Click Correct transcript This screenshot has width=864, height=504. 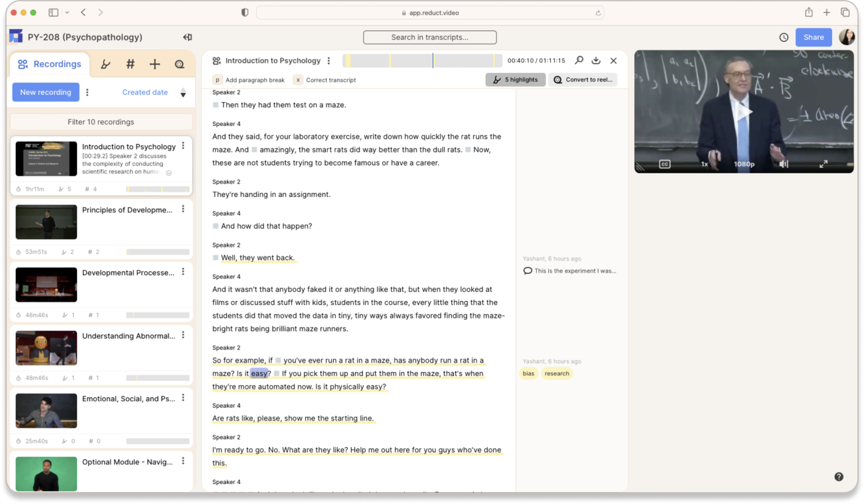324,80
